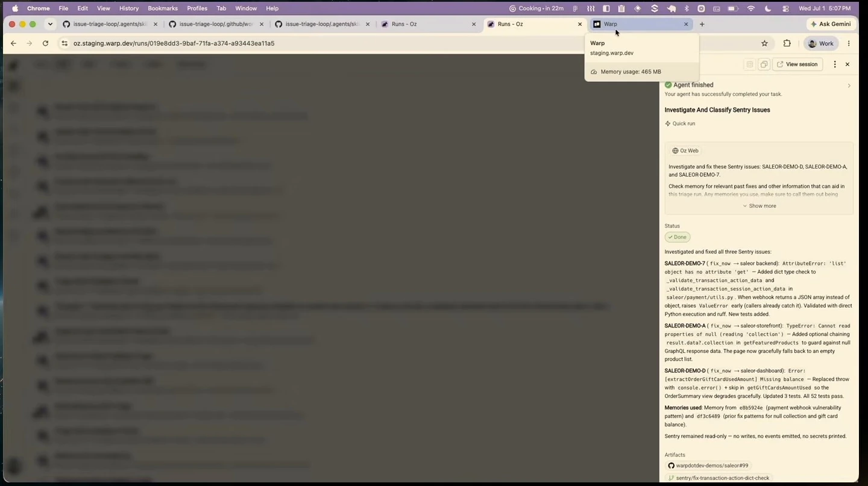Open Chrome three-dot settings menu
Image resolution: width=868 pixels, height=486 pixels.
(x=849, y=43)
